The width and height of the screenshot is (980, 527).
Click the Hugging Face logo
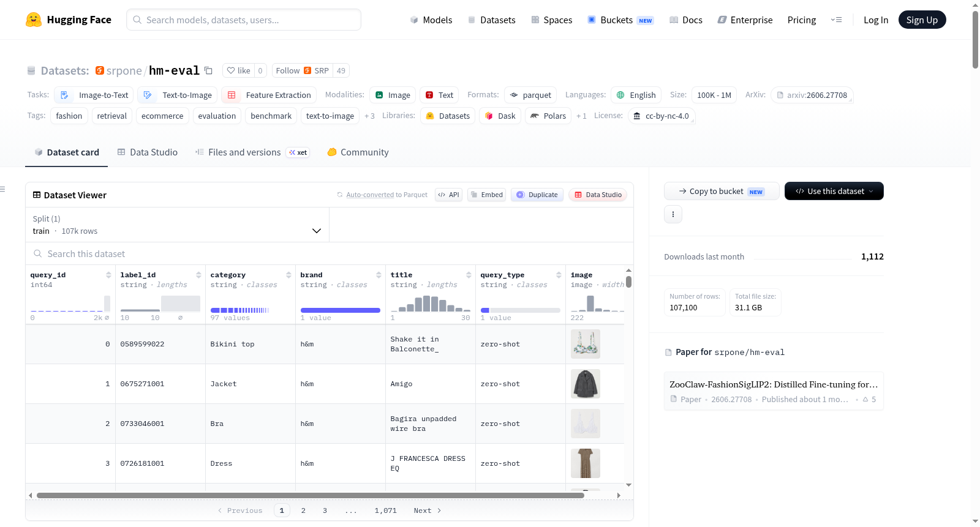pyautogui.click(x=68, y=20)
